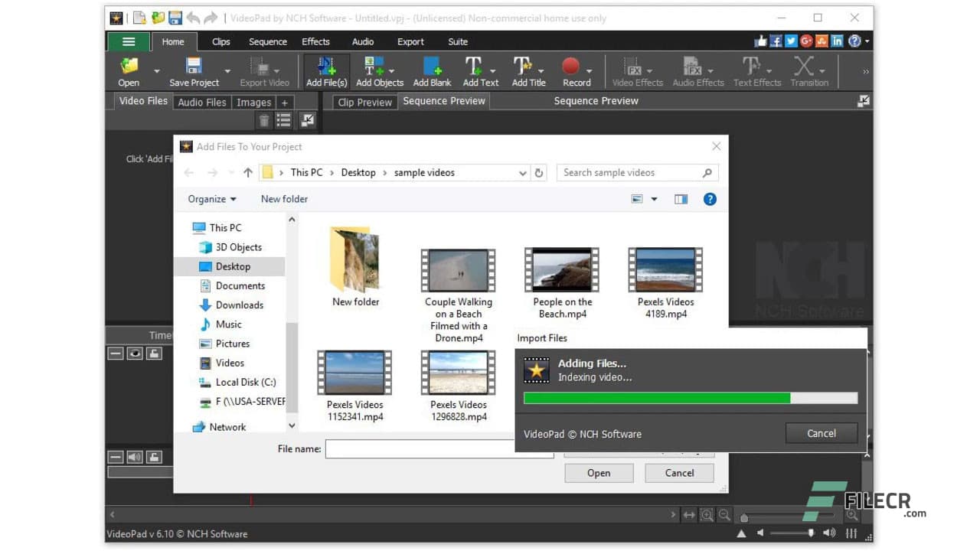
Task: Cancel the Adding Files operation
Action: [x=821, y=432]
